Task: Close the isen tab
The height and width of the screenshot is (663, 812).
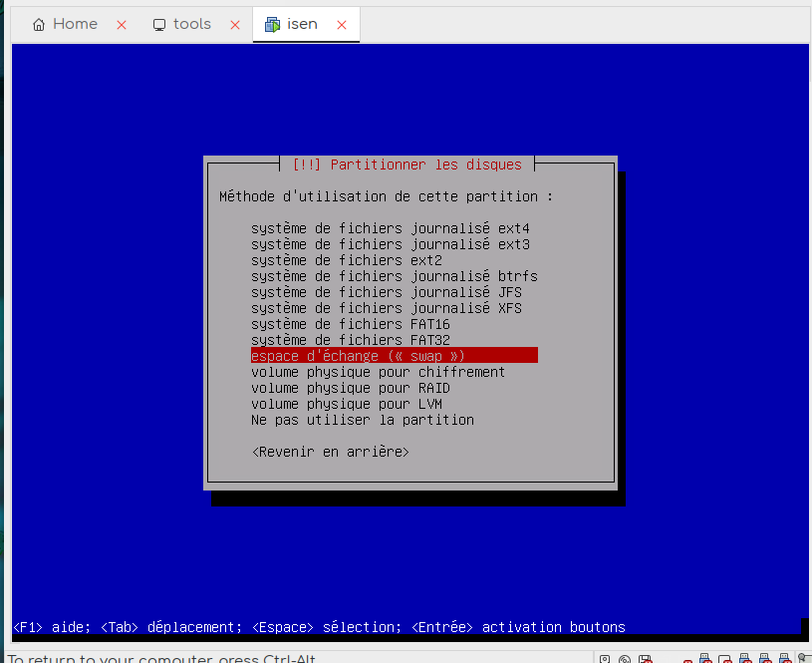Action: point(342,25)
